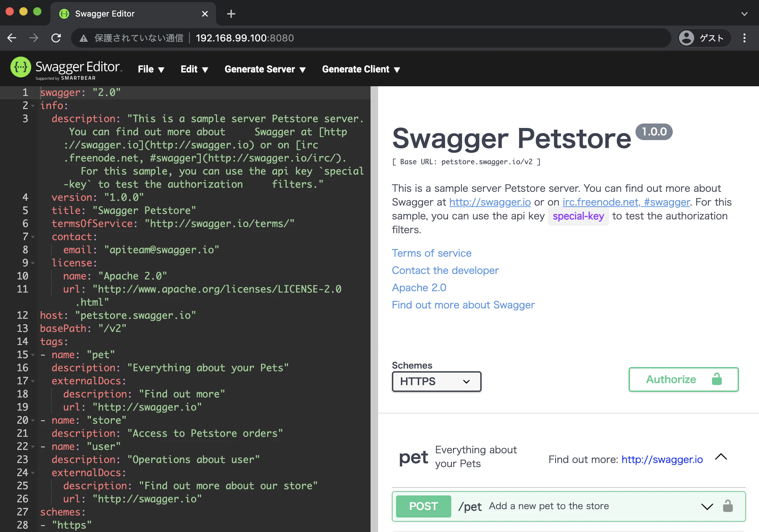Open the Generate Server menu

[x=265, y=69]
